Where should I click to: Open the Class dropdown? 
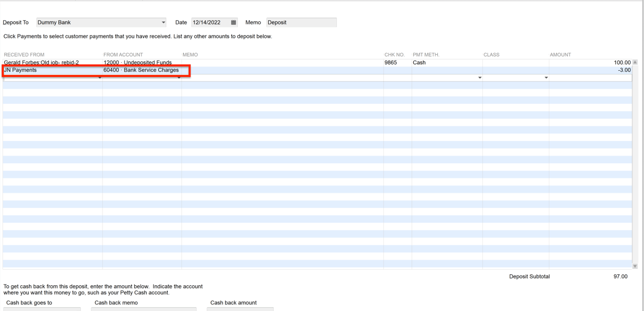pos(546,77)
